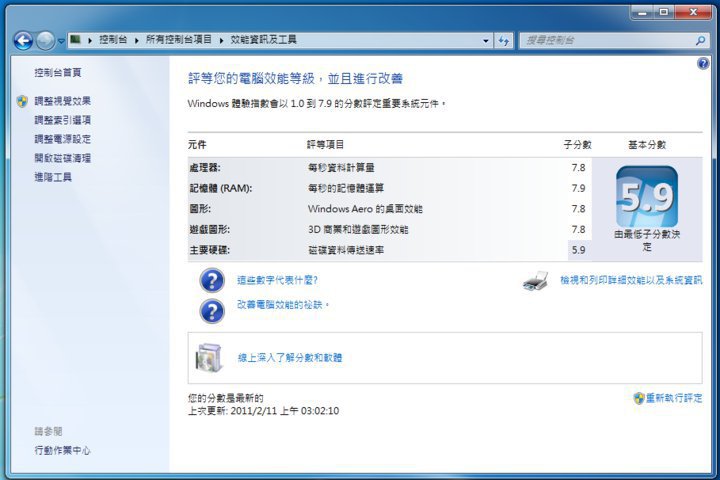Click the Control Panel icon in address bar
This screenshot has height=480, width=720.
(75, 40)
